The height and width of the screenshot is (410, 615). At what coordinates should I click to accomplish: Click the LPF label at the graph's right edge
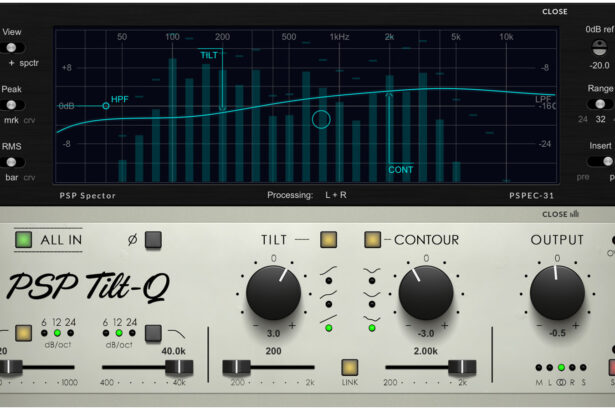(x=543, y=99)
